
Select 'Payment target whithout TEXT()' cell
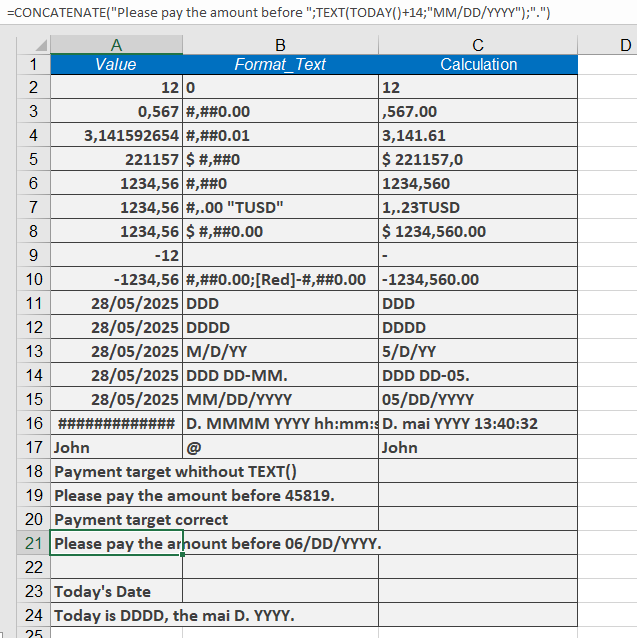point(214,471)
